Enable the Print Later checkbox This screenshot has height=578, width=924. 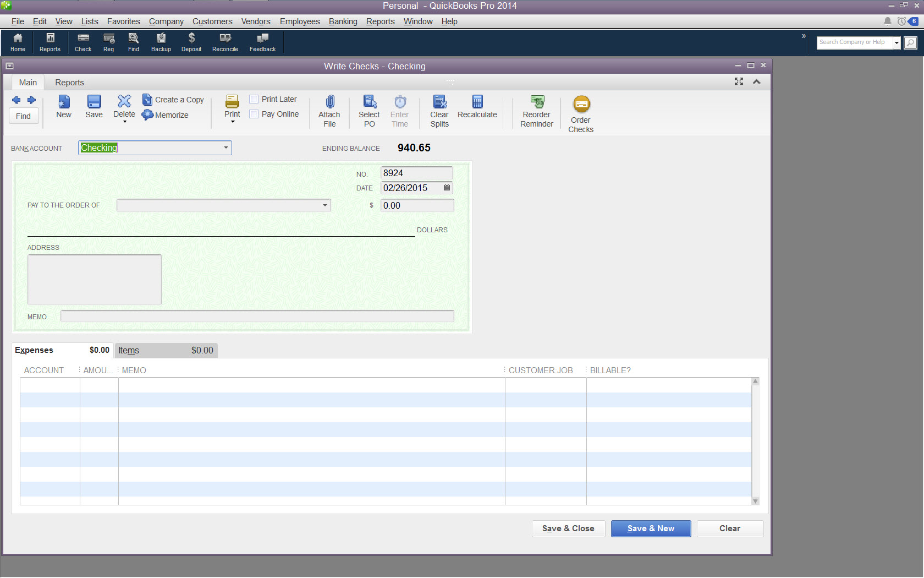[x=254, y=99]
